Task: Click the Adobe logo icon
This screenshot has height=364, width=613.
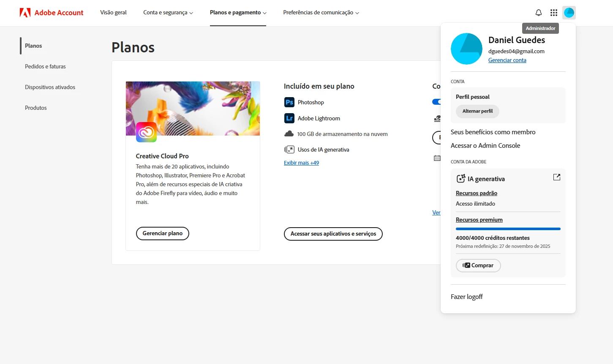Action: [25, 13]
